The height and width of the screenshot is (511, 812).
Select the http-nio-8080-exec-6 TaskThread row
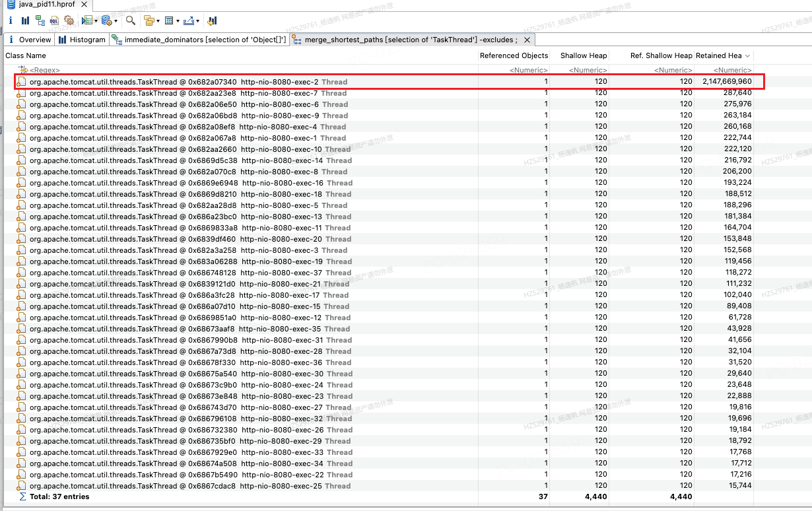click(x=378, y=104)
